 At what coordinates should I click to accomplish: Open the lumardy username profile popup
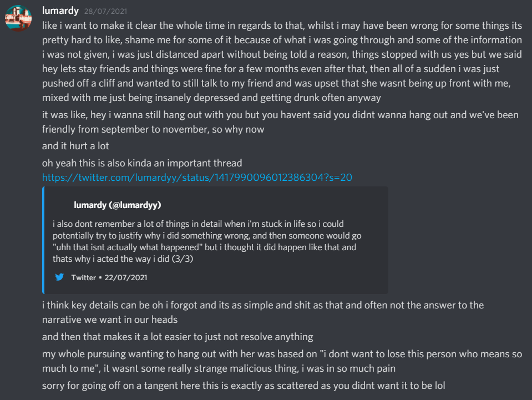60,10
